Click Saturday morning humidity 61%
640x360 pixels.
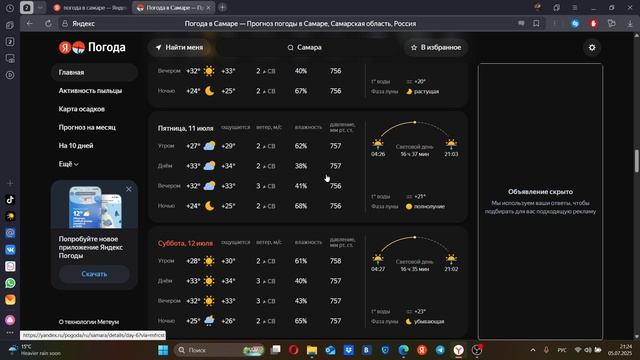pos(301,261)
